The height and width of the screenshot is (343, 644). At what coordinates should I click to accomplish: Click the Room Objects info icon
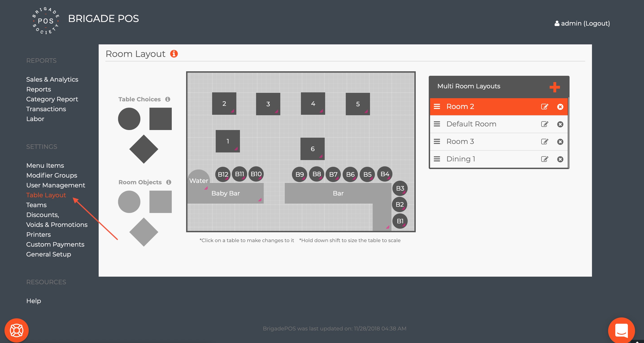pos(169,182)
